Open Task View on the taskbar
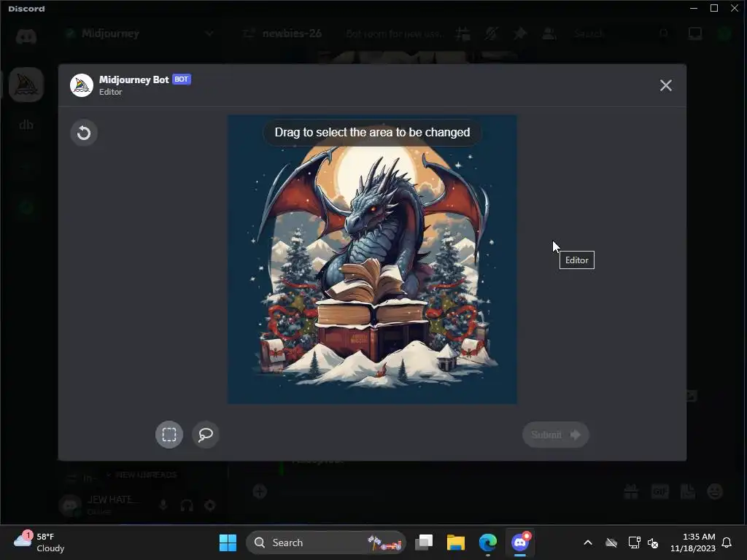 coord(424,542)
